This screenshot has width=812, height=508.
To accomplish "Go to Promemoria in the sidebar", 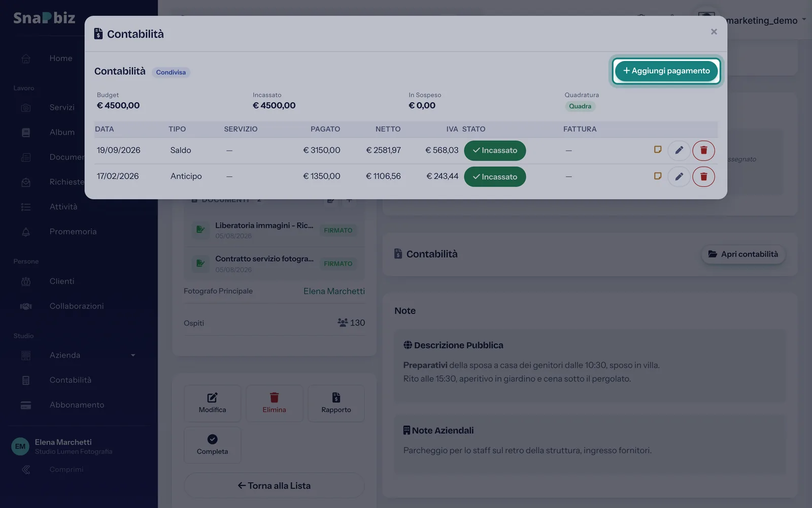I will point(73,232).
